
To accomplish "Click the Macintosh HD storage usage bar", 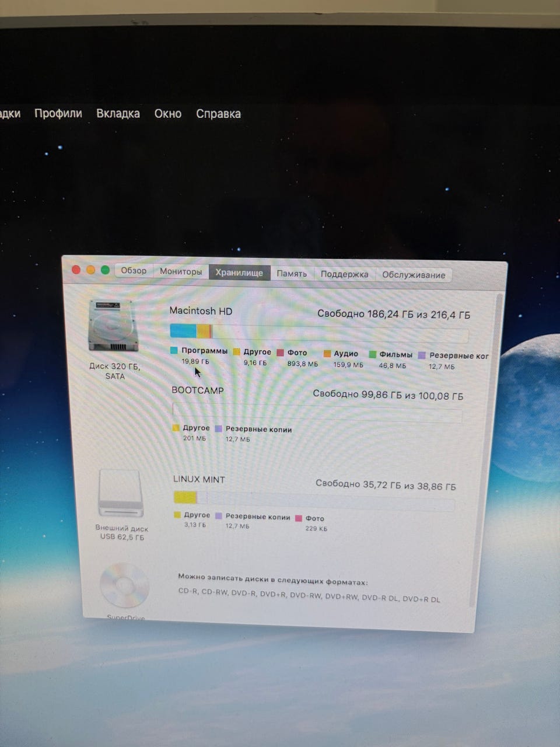I will 319,333.
